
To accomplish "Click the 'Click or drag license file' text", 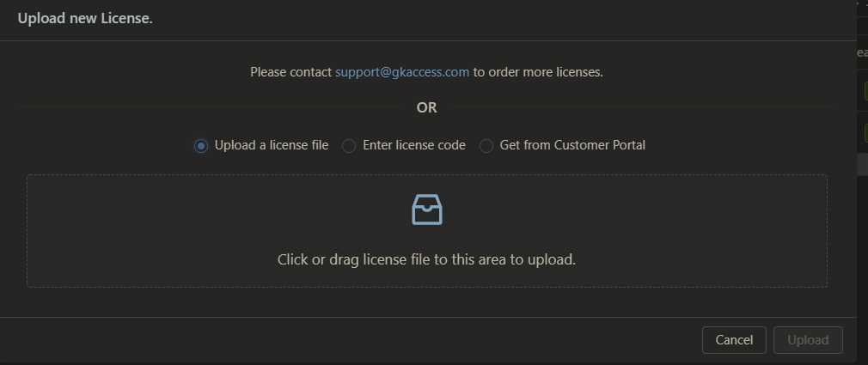I will (x=426, y=259).
